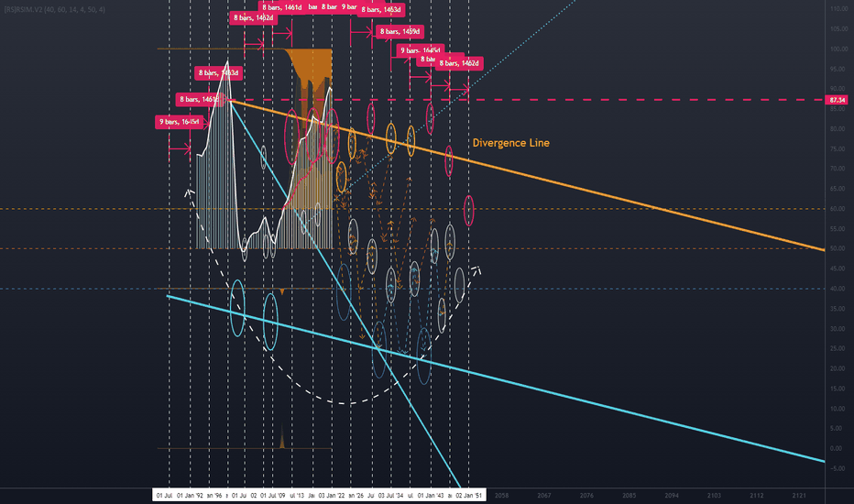
Task: Click the 2067 year on time axis
Action: pos(544,495)
